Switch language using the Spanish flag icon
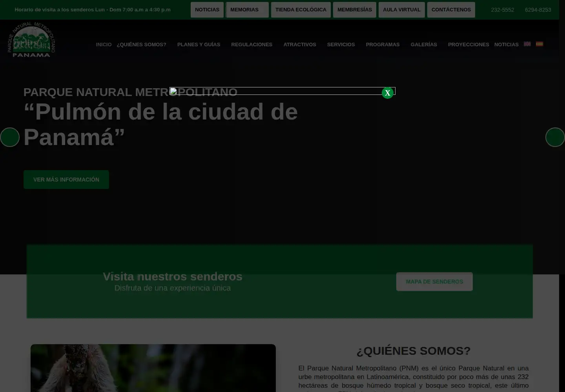Viewport: 565px width, 392px height. 539,44
